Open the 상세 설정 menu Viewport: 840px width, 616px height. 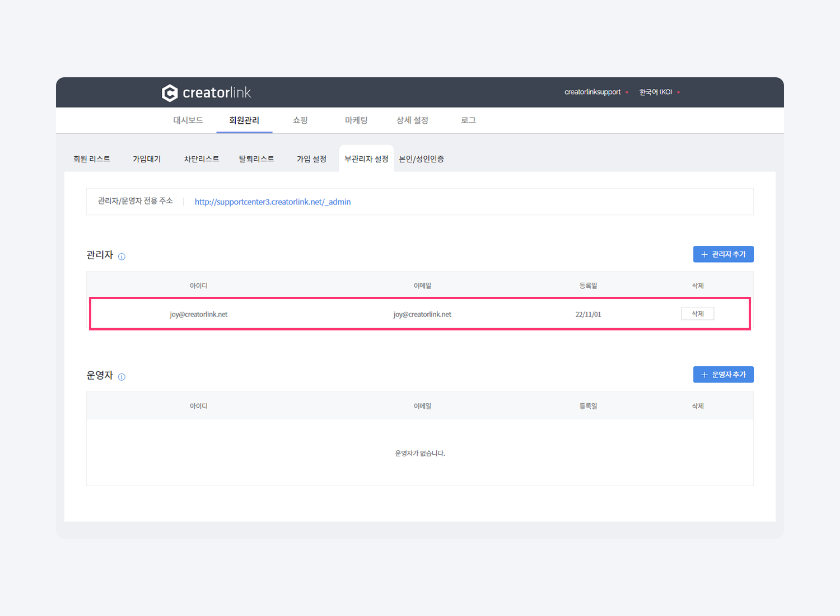[412, 120]
